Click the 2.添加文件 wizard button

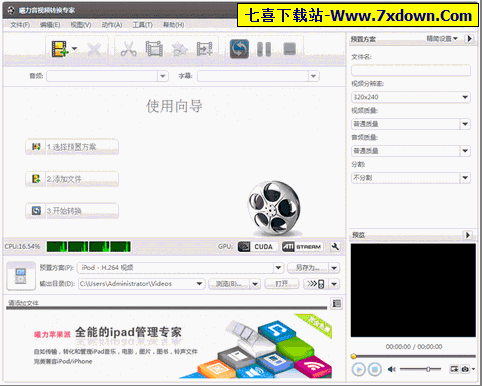tap(72, 179)
